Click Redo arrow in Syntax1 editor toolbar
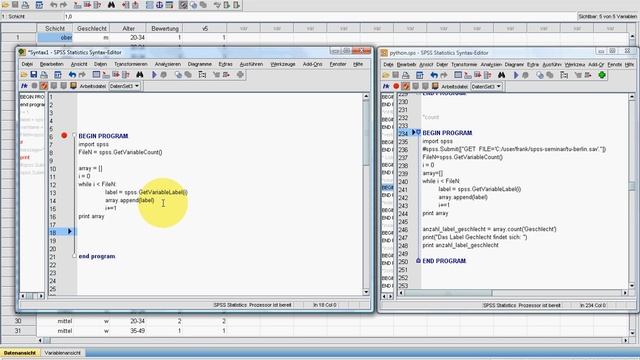The height and width of the screenshot is (360, 640). [82, 75]
